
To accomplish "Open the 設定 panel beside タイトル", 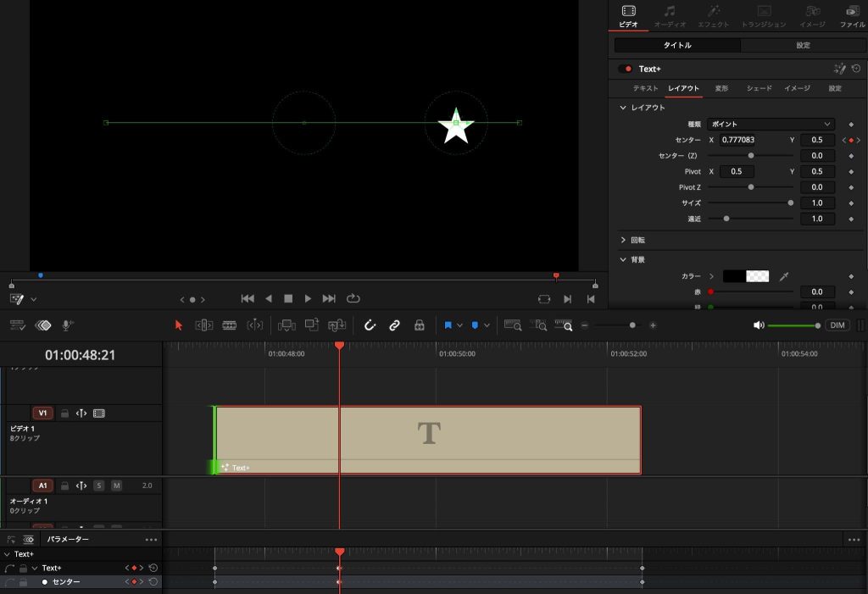I will point(803,46).
